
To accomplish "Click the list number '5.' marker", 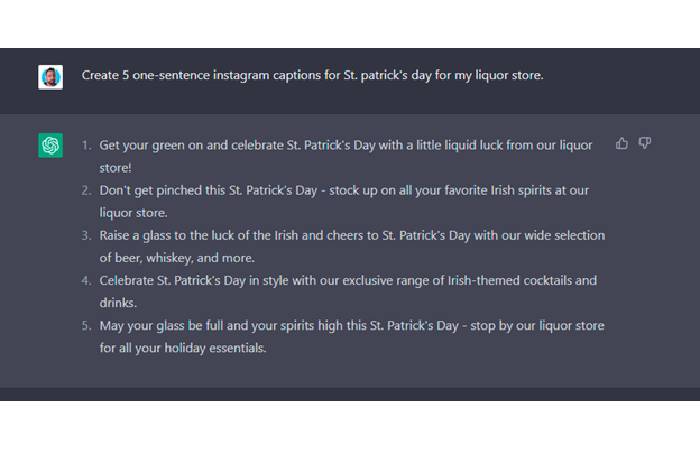I will (x=86, y=325).
